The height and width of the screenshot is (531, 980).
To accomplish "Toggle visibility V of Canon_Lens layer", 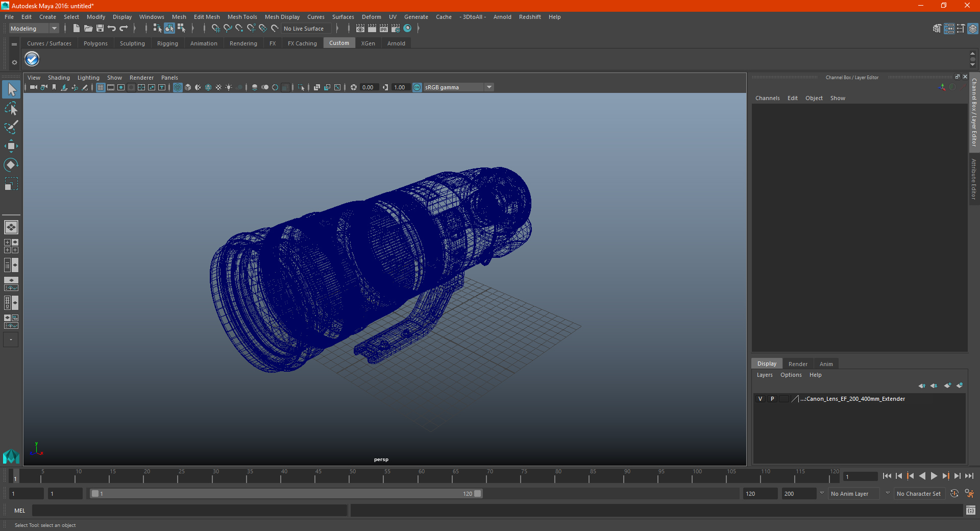I will coord(760,399).
